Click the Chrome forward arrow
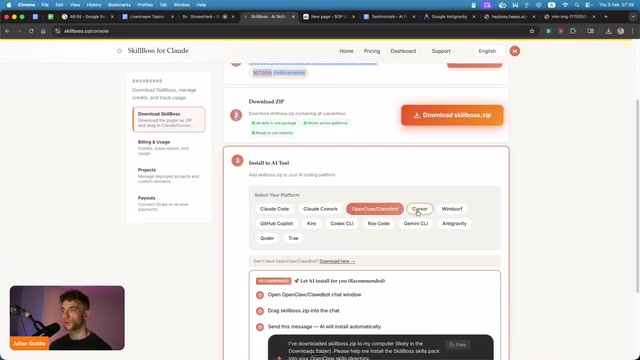This screenshot has width=640, height=360. [x=19, y=31]
